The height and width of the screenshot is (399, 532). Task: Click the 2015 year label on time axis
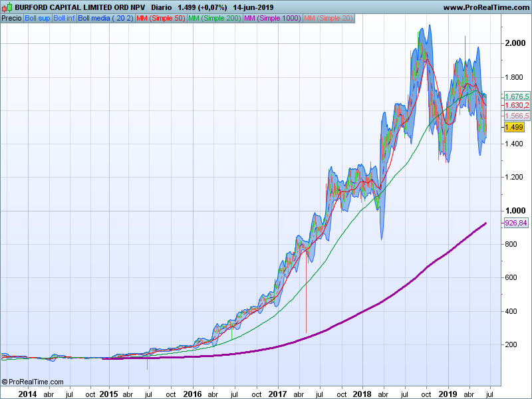(108, 394)
